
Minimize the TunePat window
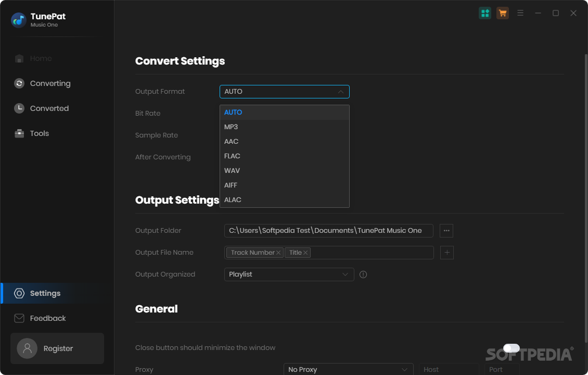pos(538,13)
